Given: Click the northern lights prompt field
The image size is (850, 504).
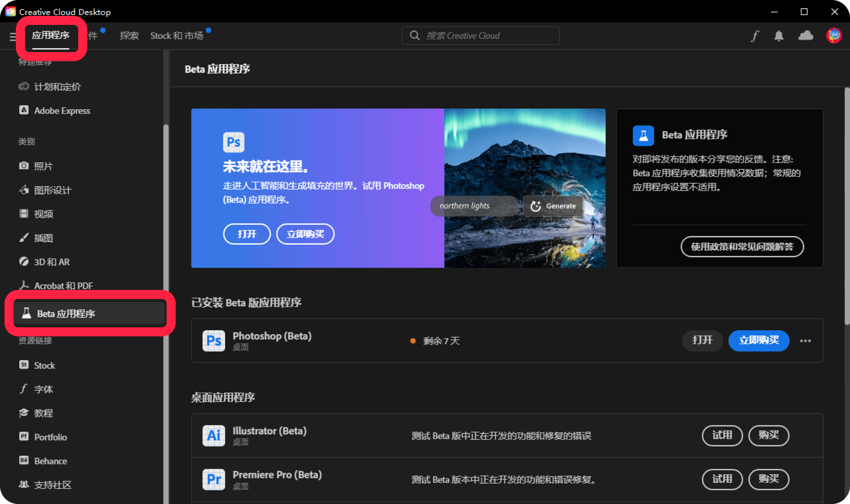Looking at the screenshot, I should (474, 206).
